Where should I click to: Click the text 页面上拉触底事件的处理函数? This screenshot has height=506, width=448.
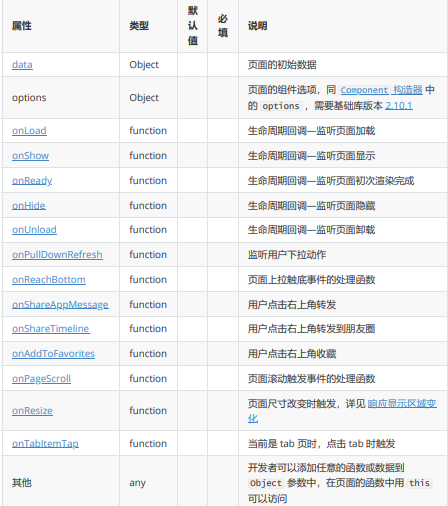pos(311,279)
